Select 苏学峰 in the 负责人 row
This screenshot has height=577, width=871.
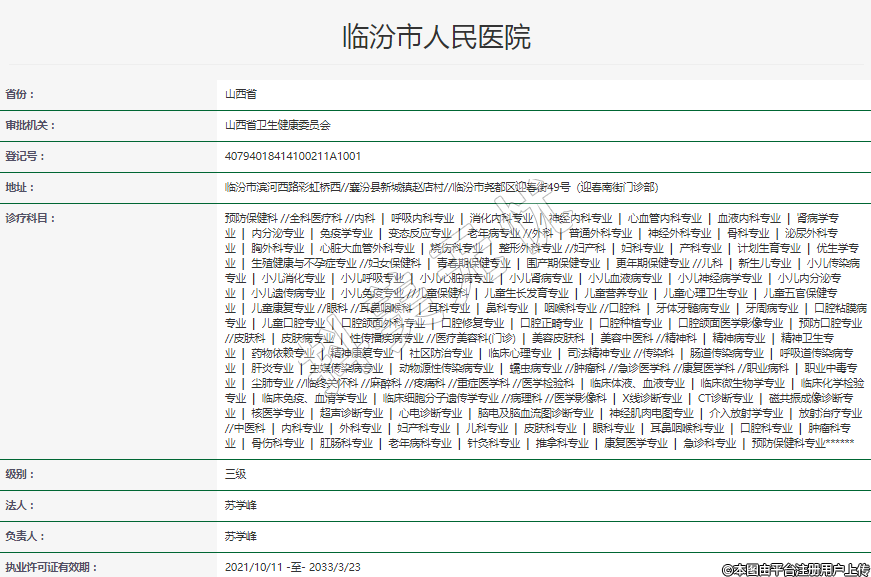click(x=241, y=536)
